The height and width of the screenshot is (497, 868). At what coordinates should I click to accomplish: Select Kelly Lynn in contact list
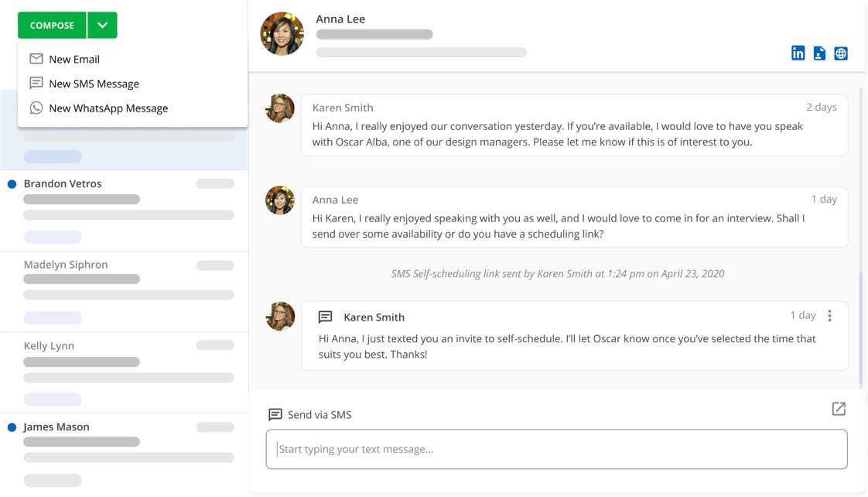point(49,346)
